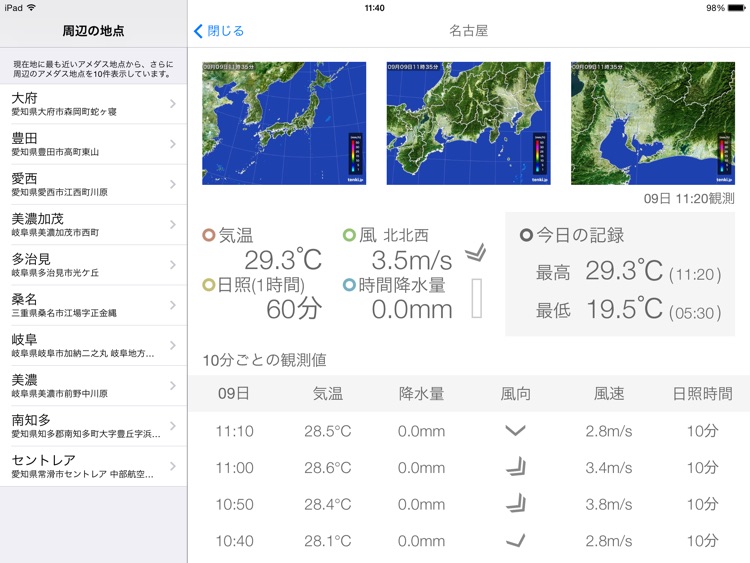Tap the chevron on the 美濃 row
750x563 pixels.
click(173, 386)
